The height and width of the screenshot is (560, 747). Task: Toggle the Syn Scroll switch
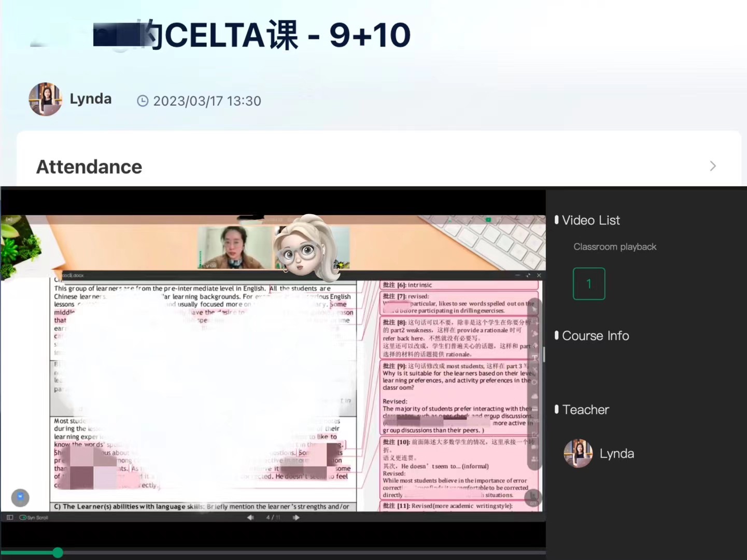tap(23, 517)
